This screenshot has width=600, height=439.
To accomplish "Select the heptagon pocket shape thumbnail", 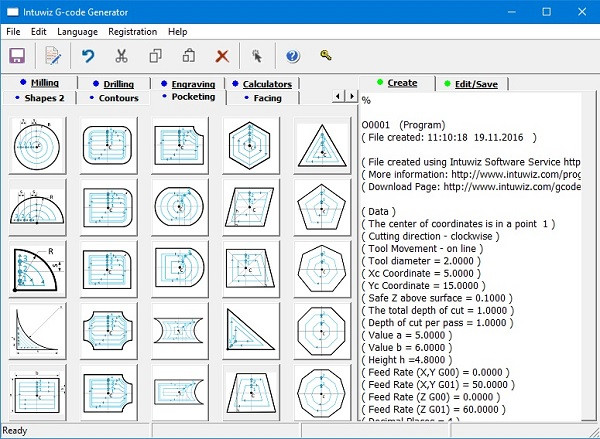I will [322, 269].
